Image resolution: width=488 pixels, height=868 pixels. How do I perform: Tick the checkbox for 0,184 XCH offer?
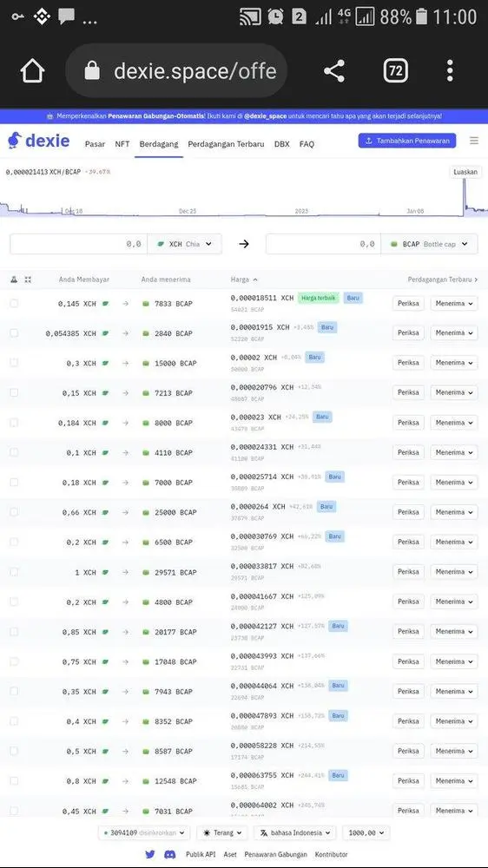pos(14,423)
